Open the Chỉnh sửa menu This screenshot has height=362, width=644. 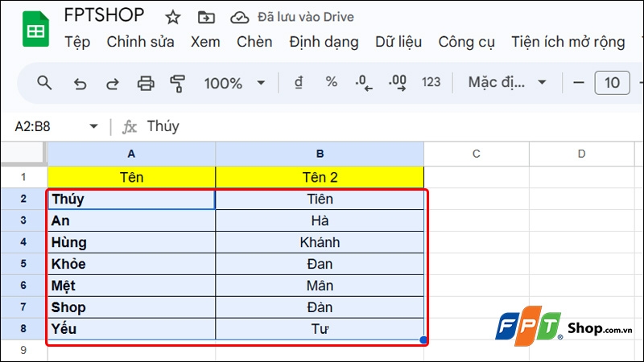coord(140,42)
